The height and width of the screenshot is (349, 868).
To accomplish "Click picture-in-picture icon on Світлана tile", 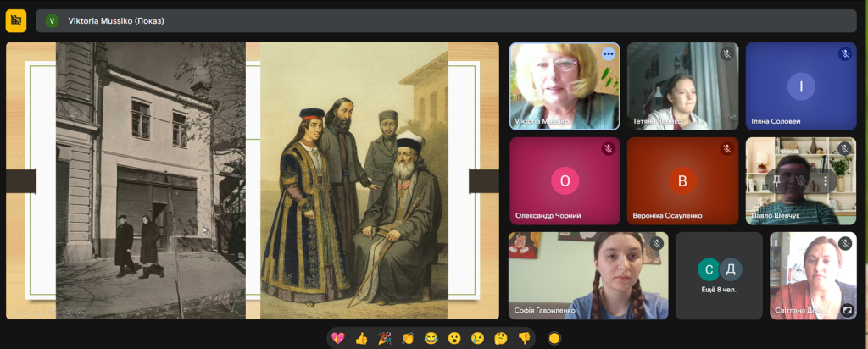I will (x=848, y=311).
